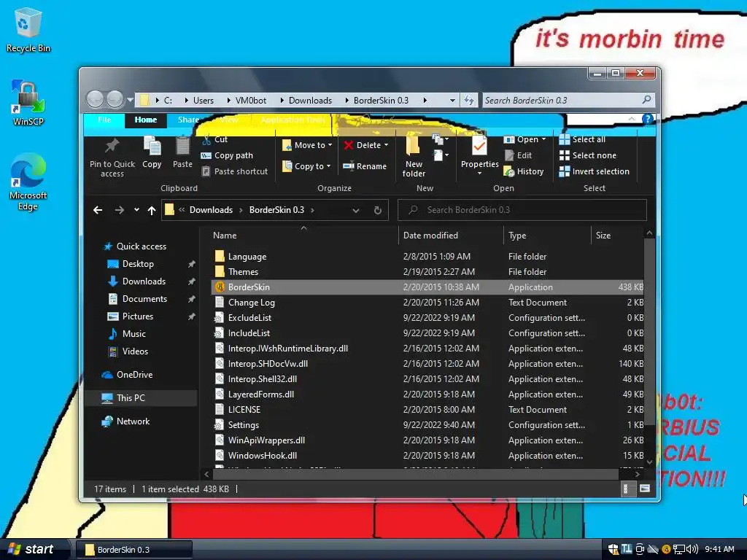Click the Rename command

click(365, 166)
